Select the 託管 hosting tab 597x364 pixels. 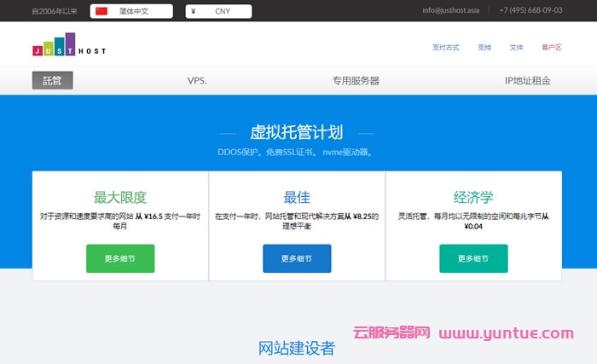53,80
